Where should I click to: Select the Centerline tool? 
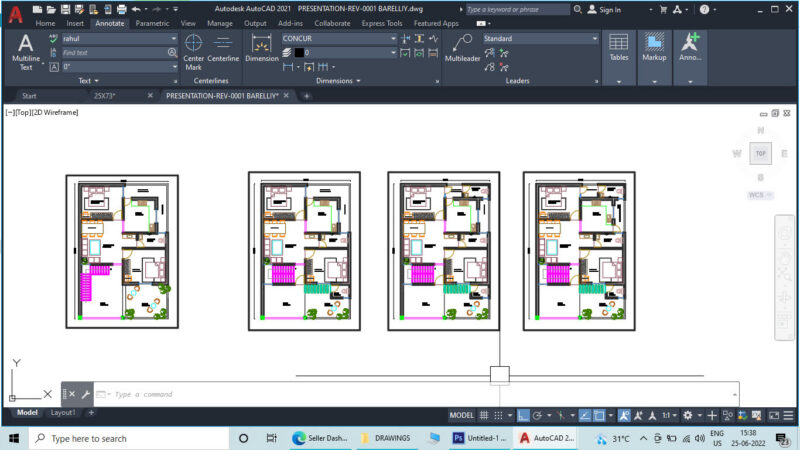click(x=223, y=49)
